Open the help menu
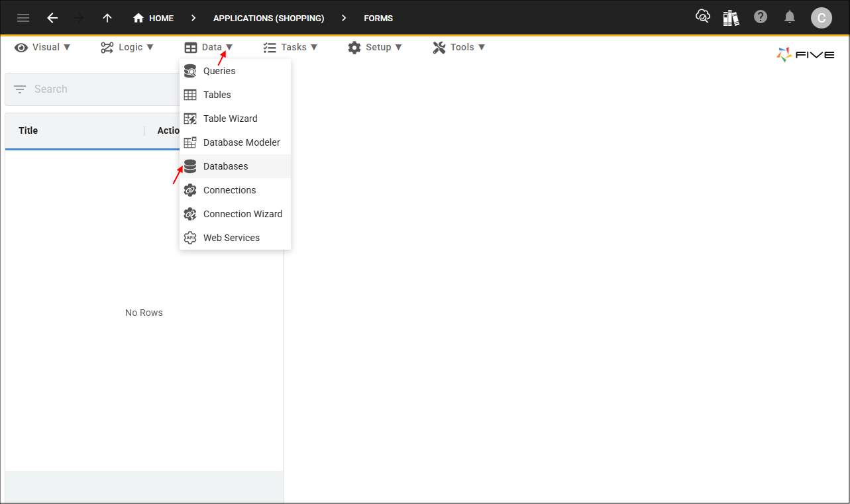This screenshot has width=850, height=504. click(x=760, y=17)
